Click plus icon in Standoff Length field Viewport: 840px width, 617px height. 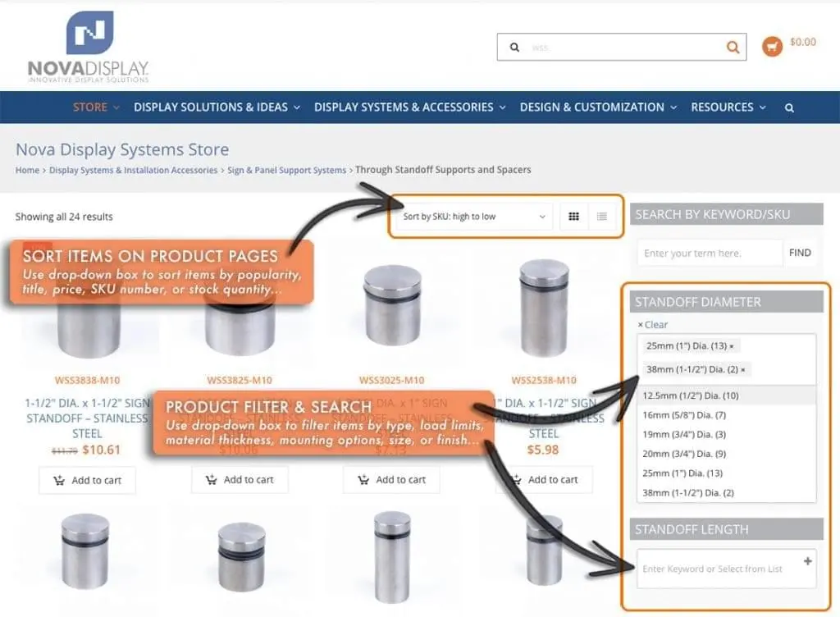808,561
